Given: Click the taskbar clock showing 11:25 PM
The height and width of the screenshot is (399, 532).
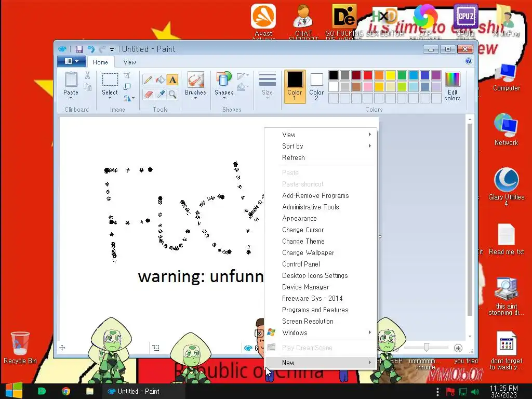Looking at the screenshot, I should point(503,391).
